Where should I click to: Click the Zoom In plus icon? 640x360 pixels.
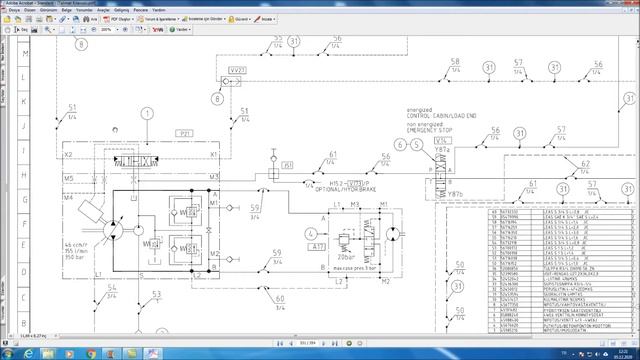click(x=125, y=30)
